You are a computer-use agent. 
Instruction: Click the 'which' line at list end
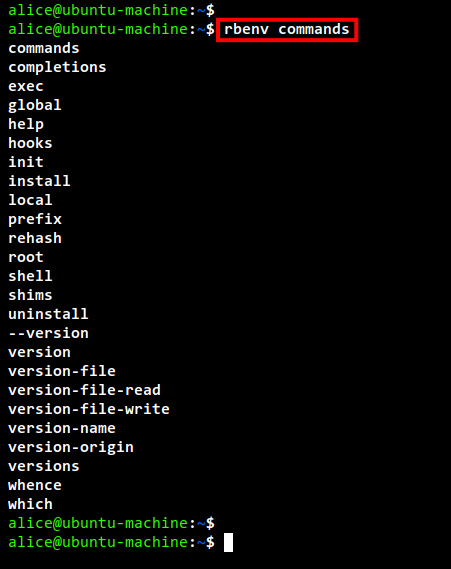[30, 504]
